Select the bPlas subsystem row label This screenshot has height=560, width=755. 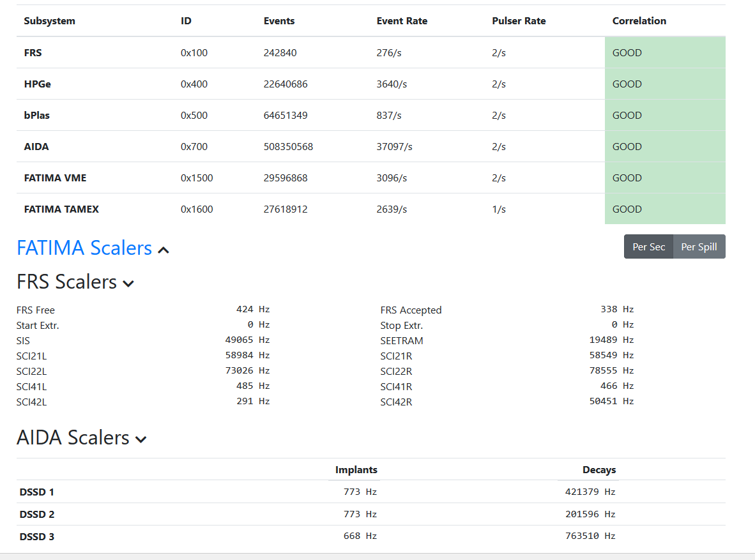(36, 115)
